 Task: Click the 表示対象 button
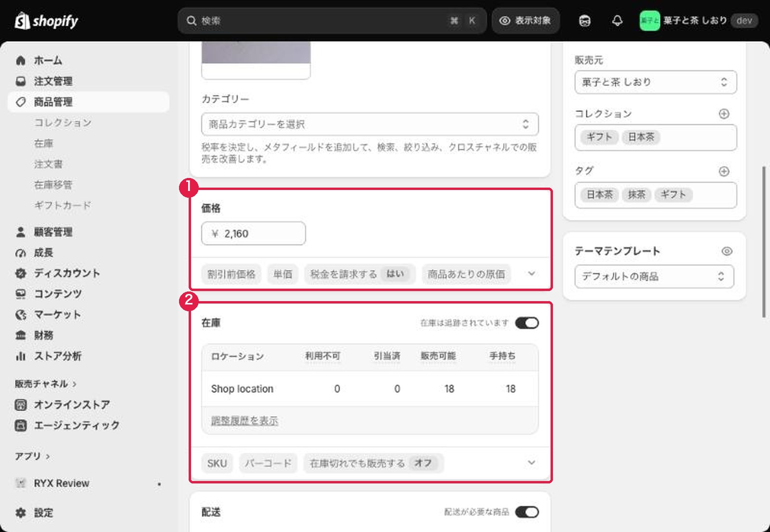[x=526, y=21]
